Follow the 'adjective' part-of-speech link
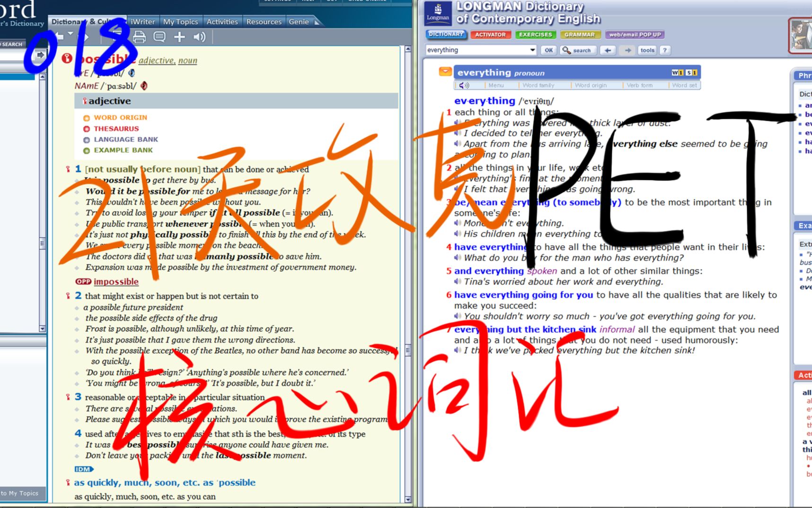 click(x=156, y=61)
